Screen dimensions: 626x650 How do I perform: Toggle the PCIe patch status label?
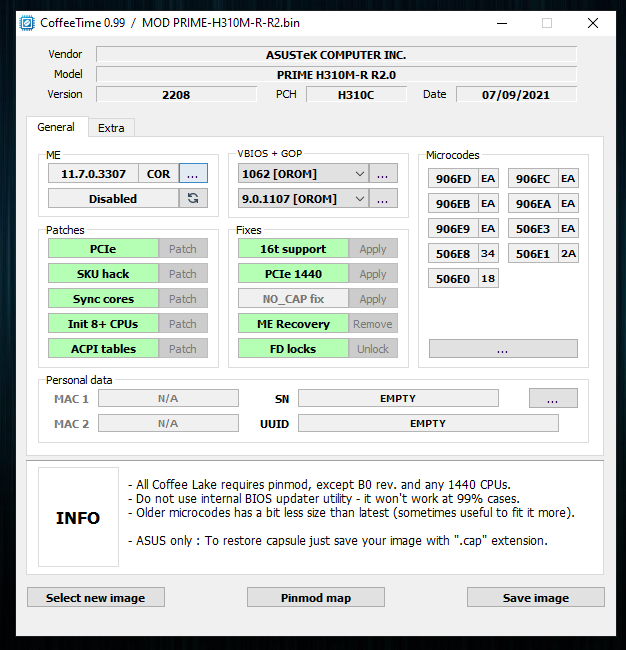(103, 249)
